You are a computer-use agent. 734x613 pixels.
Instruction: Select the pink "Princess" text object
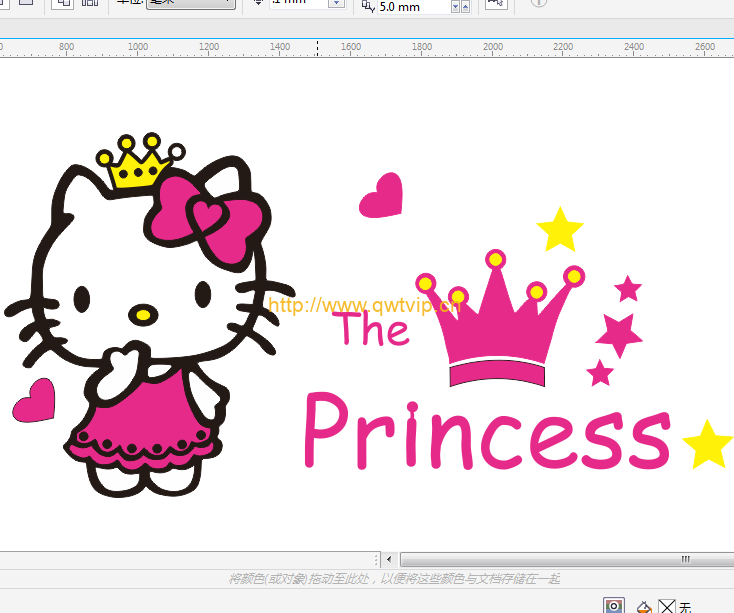[x=488, y=431]
